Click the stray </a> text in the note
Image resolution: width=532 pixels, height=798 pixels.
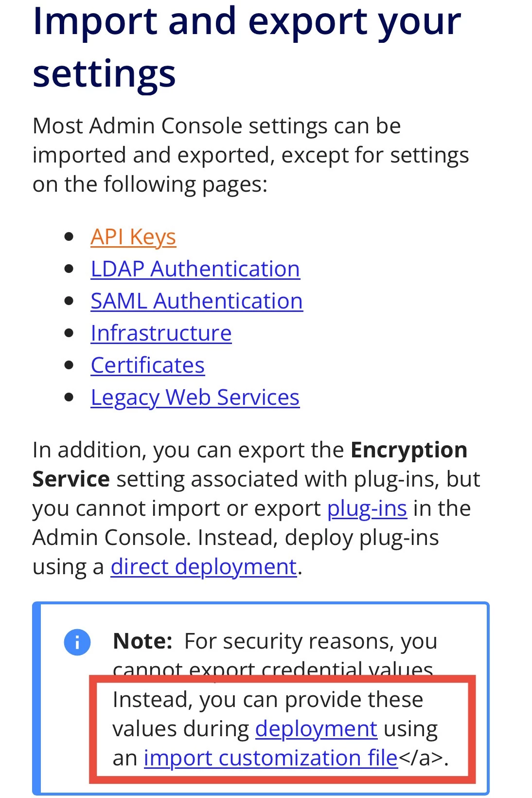tap(421, 758)
